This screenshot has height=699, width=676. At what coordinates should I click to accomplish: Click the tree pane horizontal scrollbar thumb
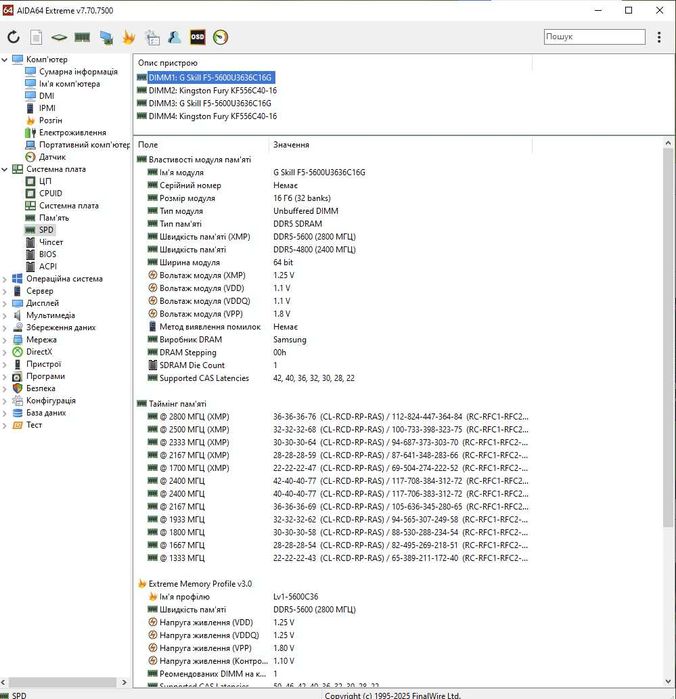click(x=63, y=682)
